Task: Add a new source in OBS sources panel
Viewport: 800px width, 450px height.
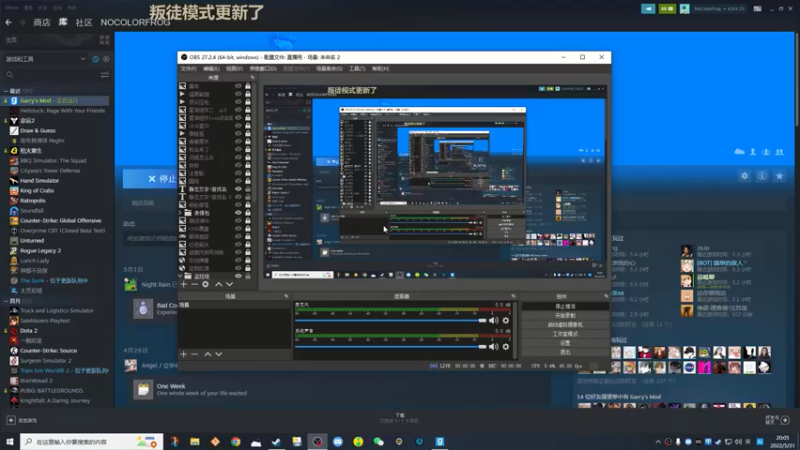Action: click(184, 284)
